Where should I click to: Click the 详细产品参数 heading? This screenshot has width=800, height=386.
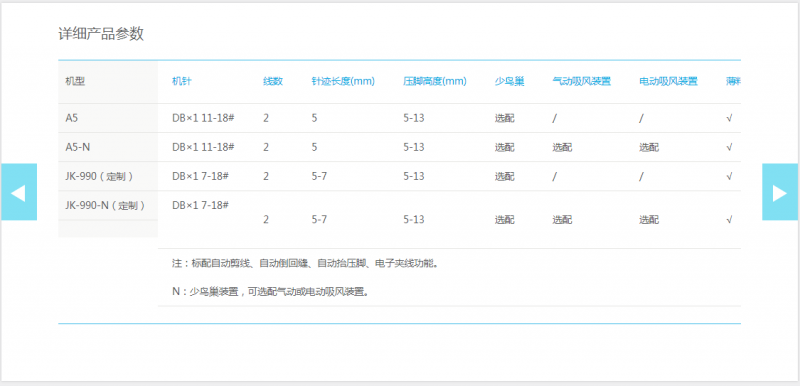pyautogui.click(x=101, y=34)
